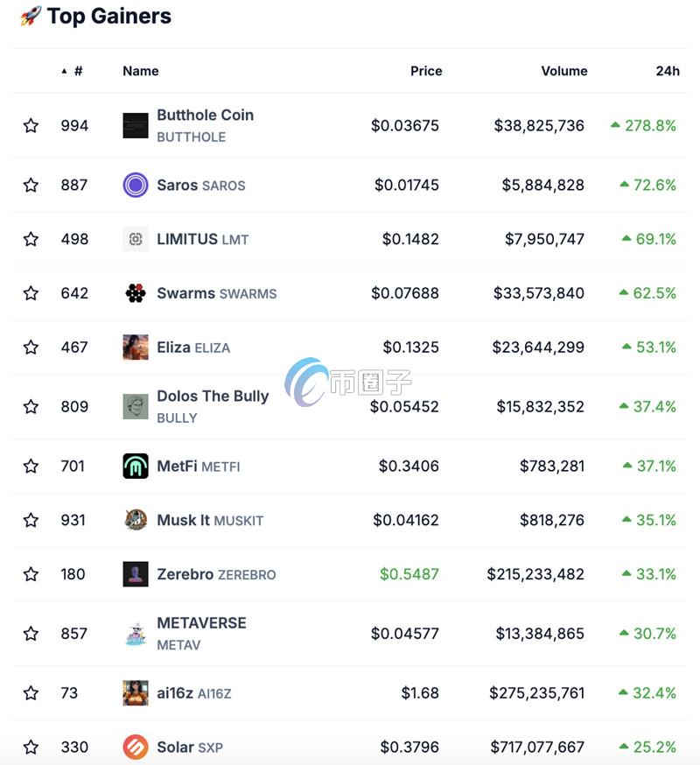Click the Musk It coin logo

[136, 520]
